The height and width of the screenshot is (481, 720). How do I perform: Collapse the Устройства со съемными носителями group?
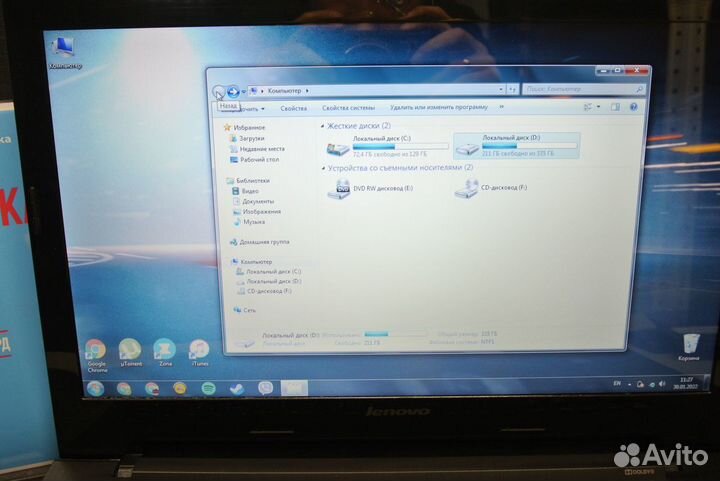(x=322, y=168)
